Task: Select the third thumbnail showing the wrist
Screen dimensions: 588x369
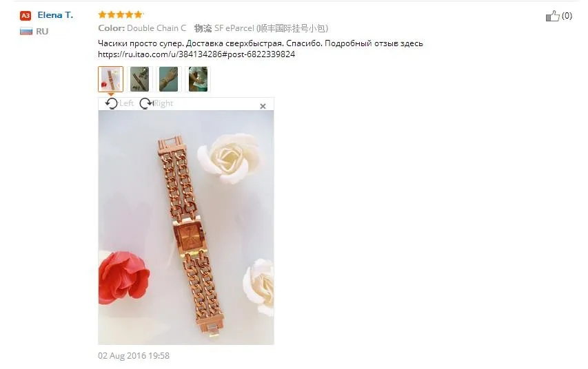Action: [169, 79]
